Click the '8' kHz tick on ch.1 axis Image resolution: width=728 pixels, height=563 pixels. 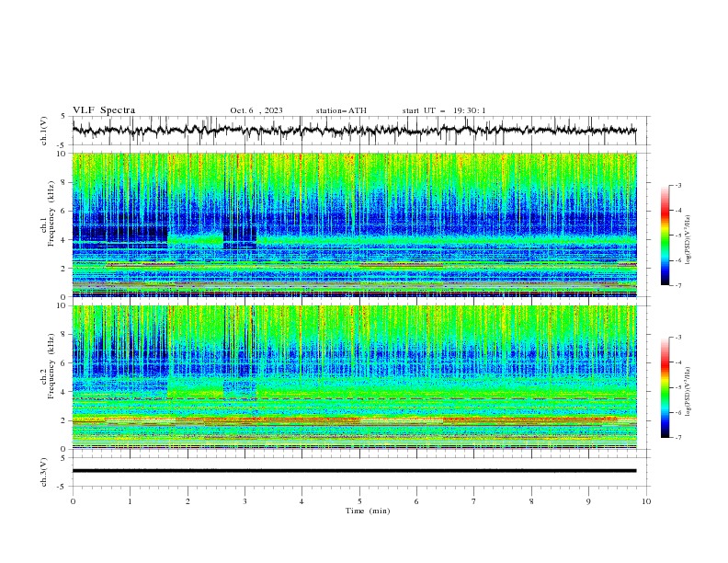click(64, 182)
